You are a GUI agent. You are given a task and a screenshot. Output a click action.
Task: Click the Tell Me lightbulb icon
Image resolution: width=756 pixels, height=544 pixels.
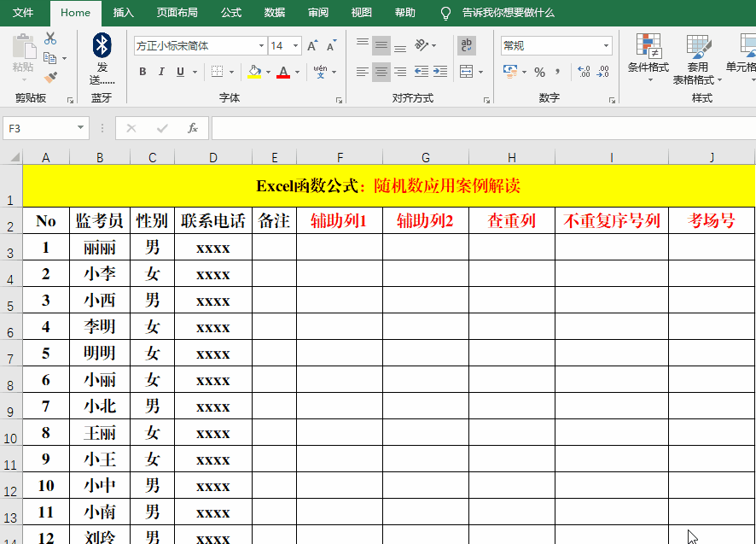pos(446,13)
